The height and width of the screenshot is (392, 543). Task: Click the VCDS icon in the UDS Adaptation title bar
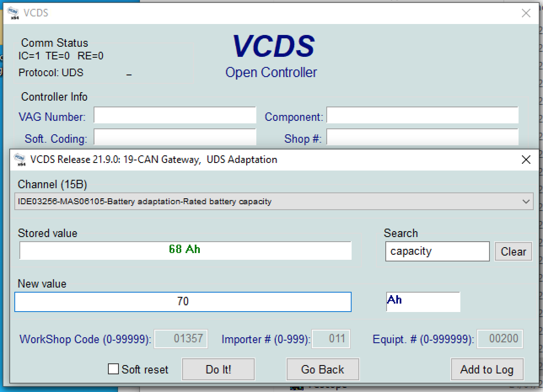coord(20,160)
